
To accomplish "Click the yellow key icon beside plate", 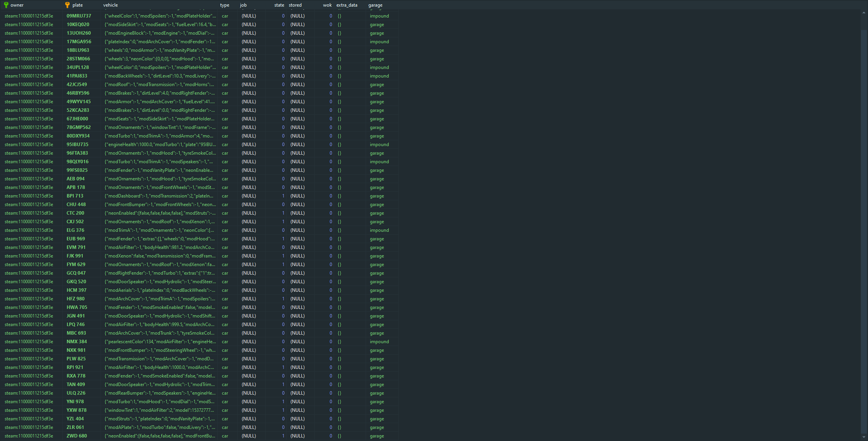I will (67, 5).
